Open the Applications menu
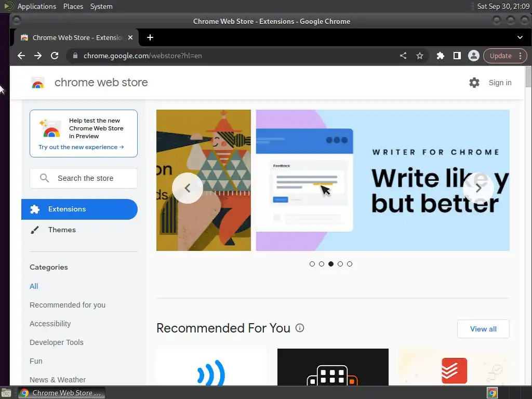 click(37, 6)
